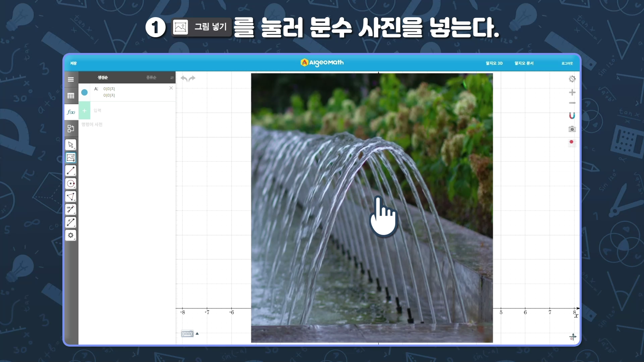Viewport: 644px width, 362px height.
Task: Select the insert image tool
Action: pyautogui.click(x=71, y=158)
